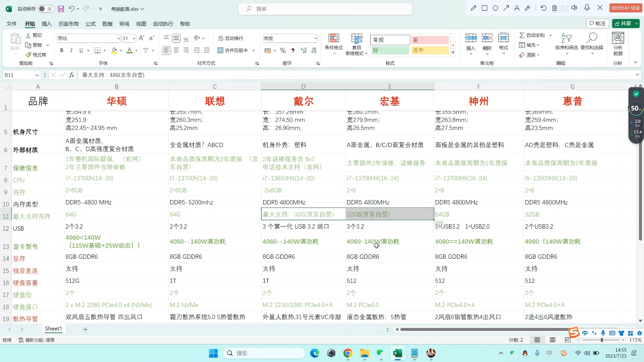644x362 pixels.
Task: Click the Undo arrow icon
Action: [x=71, y=9]
